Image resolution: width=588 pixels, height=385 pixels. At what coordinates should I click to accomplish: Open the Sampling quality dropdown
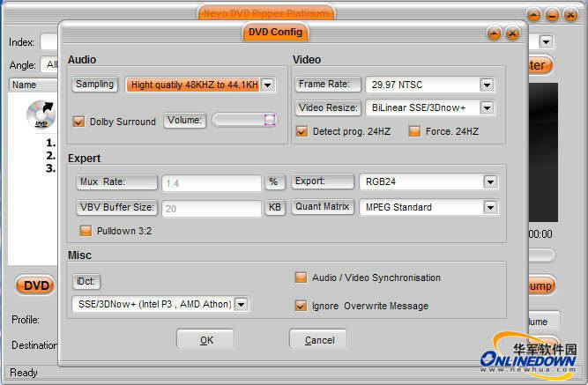pyautogui.click(x=268, y=85)
